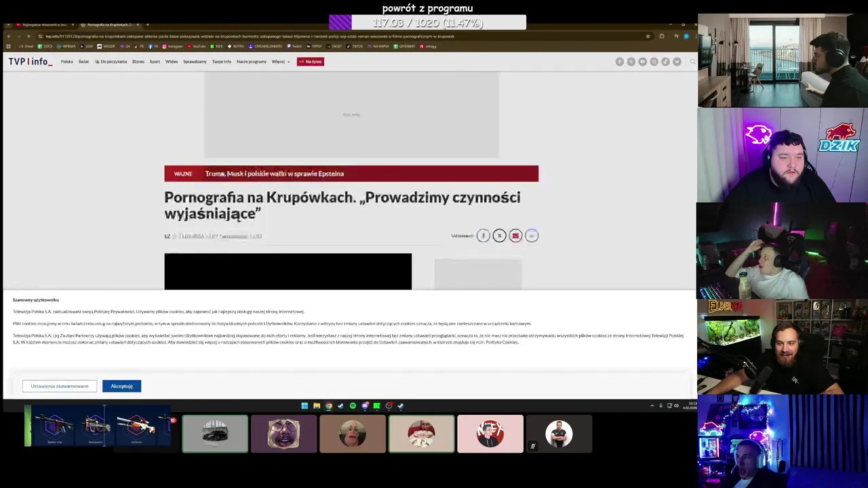Viewport: 868px width, 488px height.
Task: Click the search magnifier on TVP Info header
Action: pyautogui.click(x=692, y=62)
